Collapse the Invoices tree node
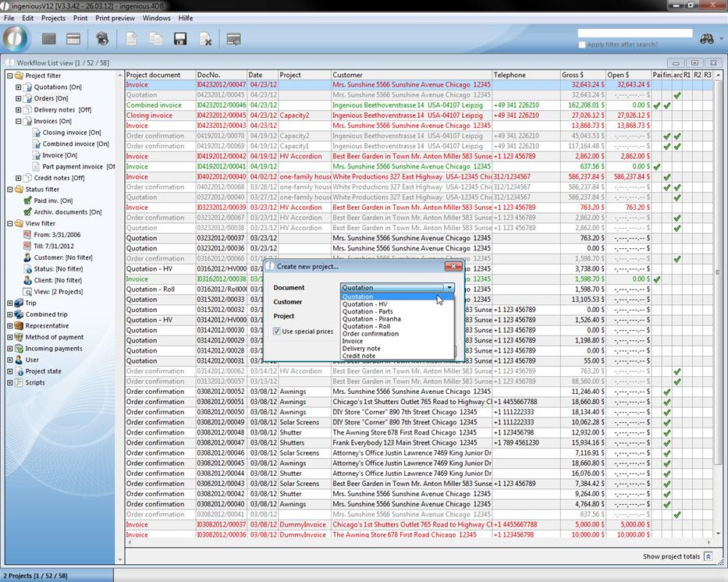 coord(19,121)
